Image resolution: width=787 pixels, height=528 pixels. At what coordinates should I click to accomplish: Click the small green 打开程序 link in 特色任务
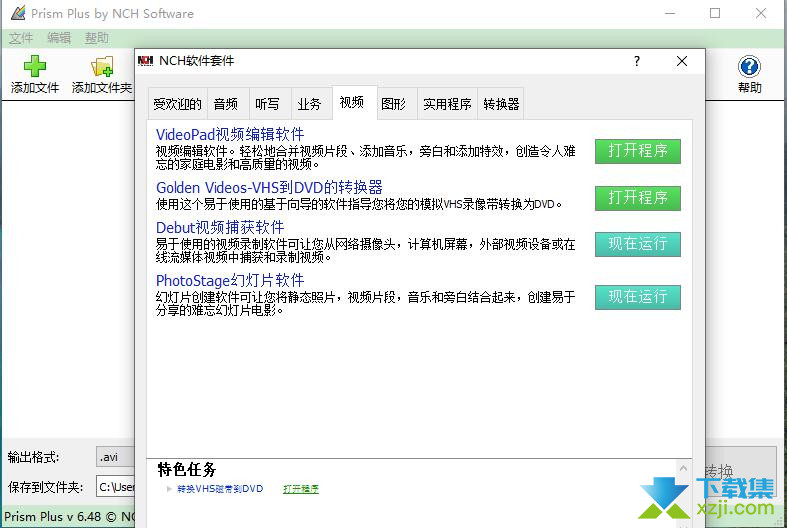click(301, 489)
